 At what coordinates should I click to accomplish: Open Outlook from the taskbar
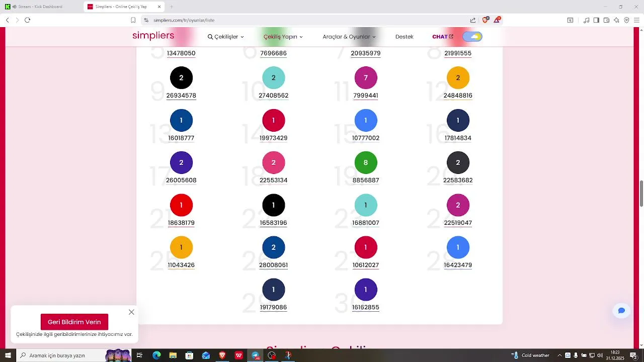click(206, 355)
